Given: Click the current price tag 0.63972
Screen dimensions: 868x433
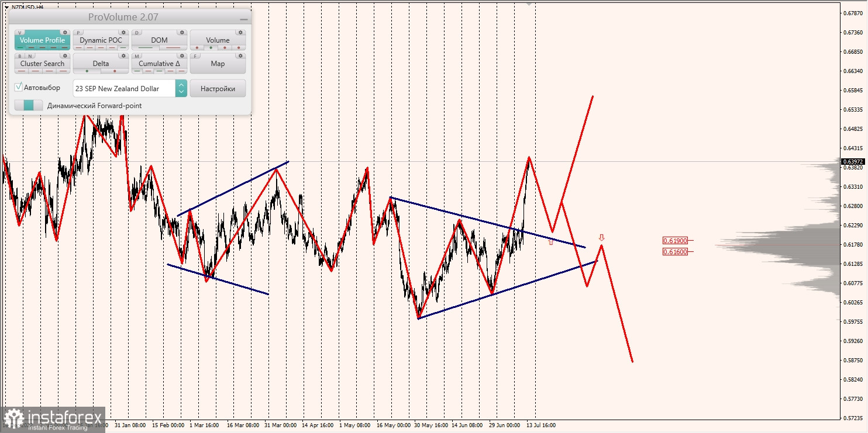Looking at the screenshot, I should tap(853, 161).
